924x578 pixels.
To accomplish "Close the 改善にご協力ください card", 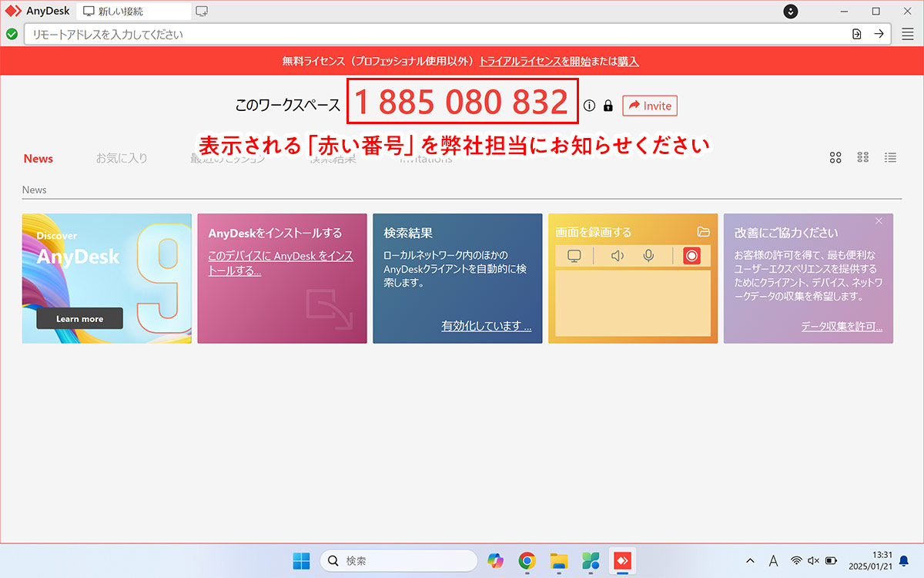I will pos(879,220).
